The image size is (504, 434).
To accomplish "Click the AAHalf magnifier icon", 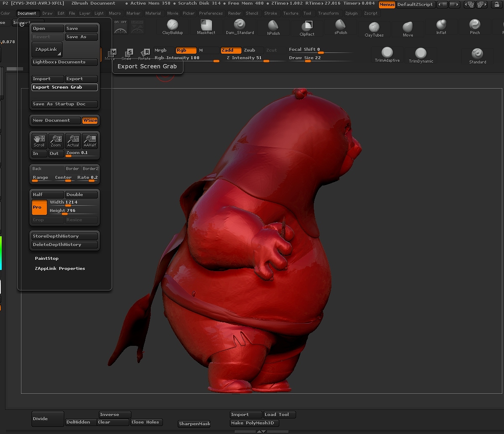I will pyautogui.click(x=90, y=141).
